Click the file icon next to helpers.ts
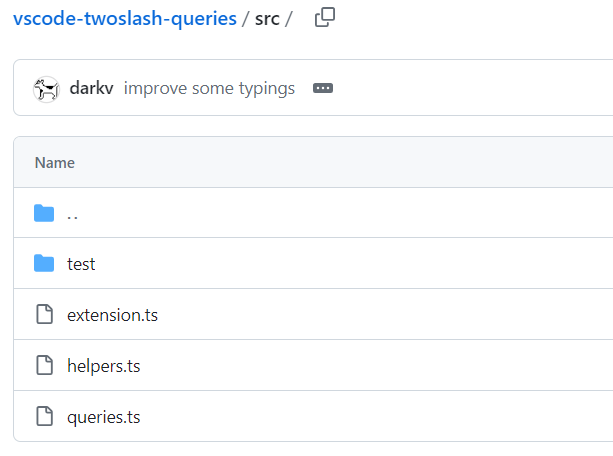The height and width of the screenshot is (456, 613). click(45, 365)
